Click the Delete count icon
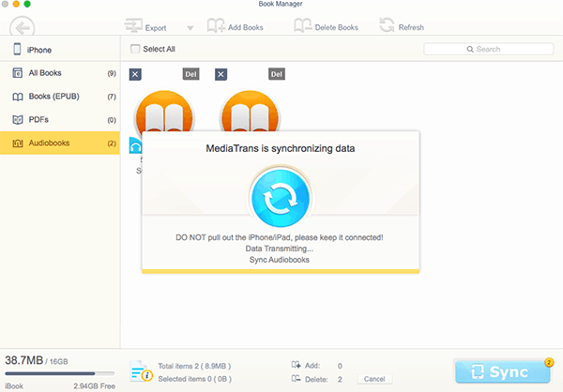The width and height of the screenshot is (563, 392). pyautogui.click(x=296, y=379)
